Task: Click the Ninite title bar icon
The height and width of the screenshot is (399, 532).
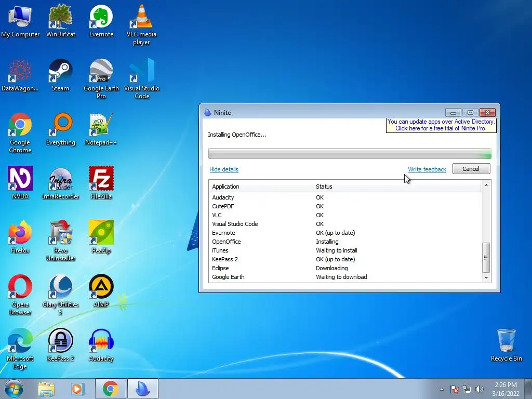Action: tap(207, 112)
